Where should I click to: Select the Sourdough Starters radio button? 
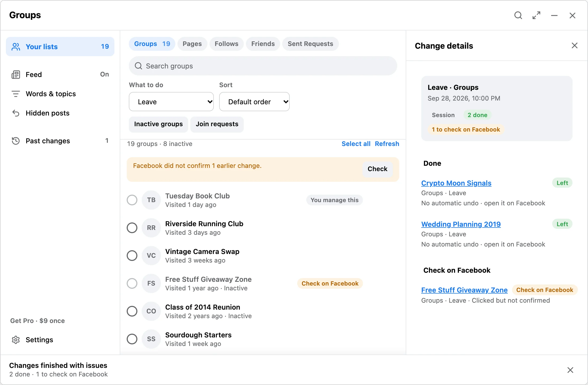[x=132, y=339]
